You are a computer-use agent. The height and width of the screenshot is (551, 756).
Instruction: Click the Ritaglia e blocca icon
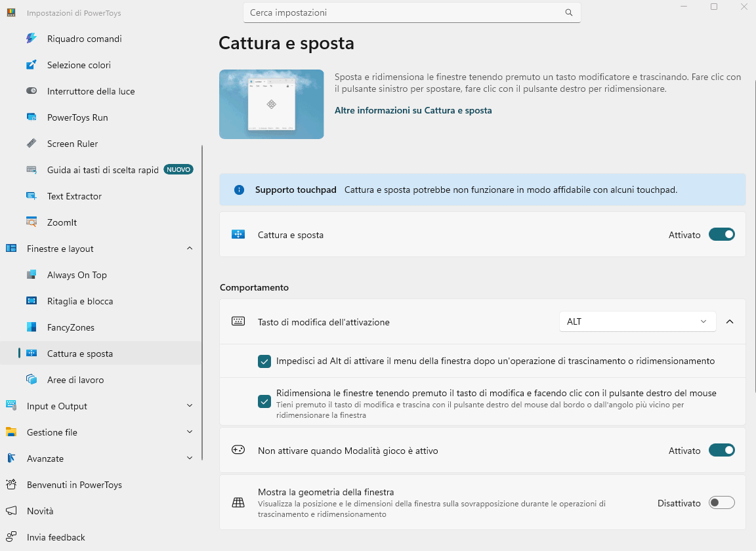[x=31, y=301]
